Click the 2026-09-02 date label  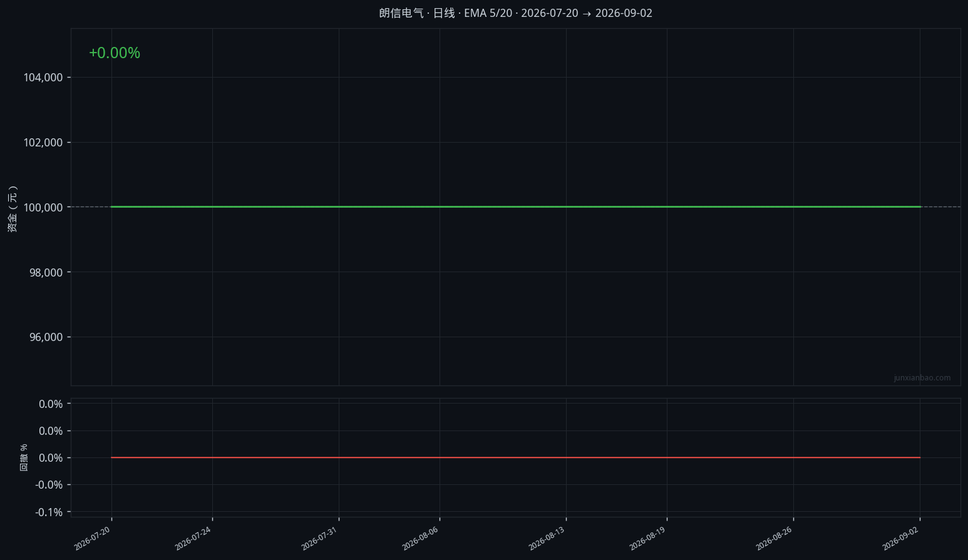(x=900, y=539)
